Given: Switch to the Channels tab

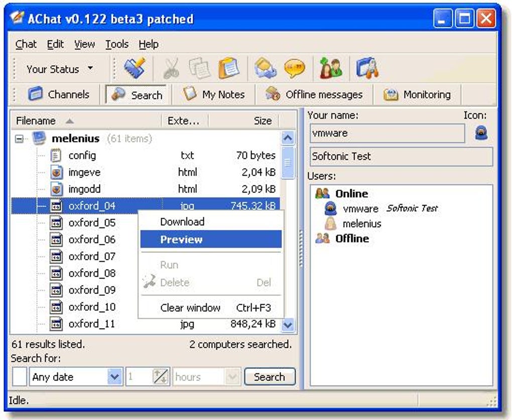Looking at the screenshot, I should click(59, 94).
